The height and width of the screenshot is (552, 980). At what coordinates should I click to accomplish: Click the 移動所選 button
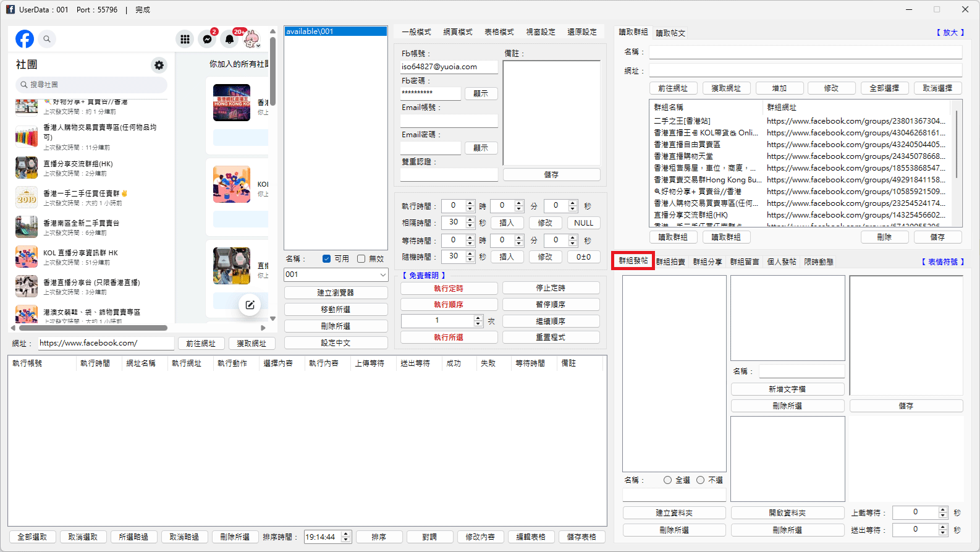(x=336, y=309)
